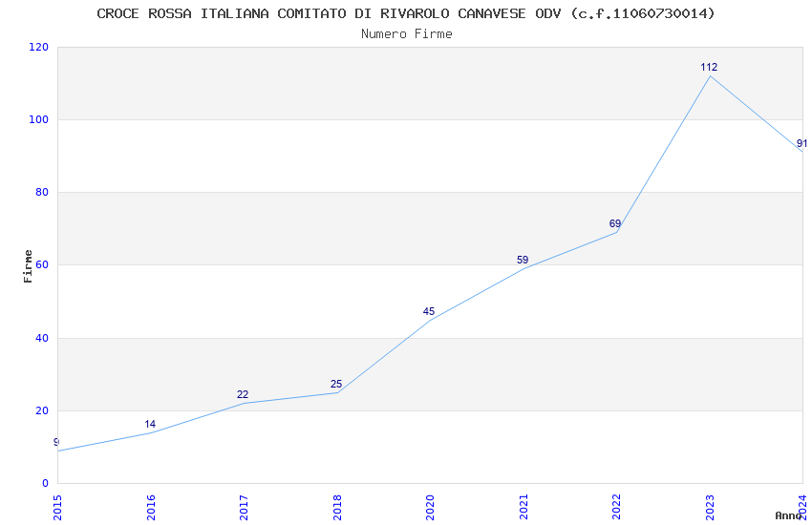The height and width of the screenshot is (525, 812).
Task: Click the x-axis year 2018
Action: (337, 508)
